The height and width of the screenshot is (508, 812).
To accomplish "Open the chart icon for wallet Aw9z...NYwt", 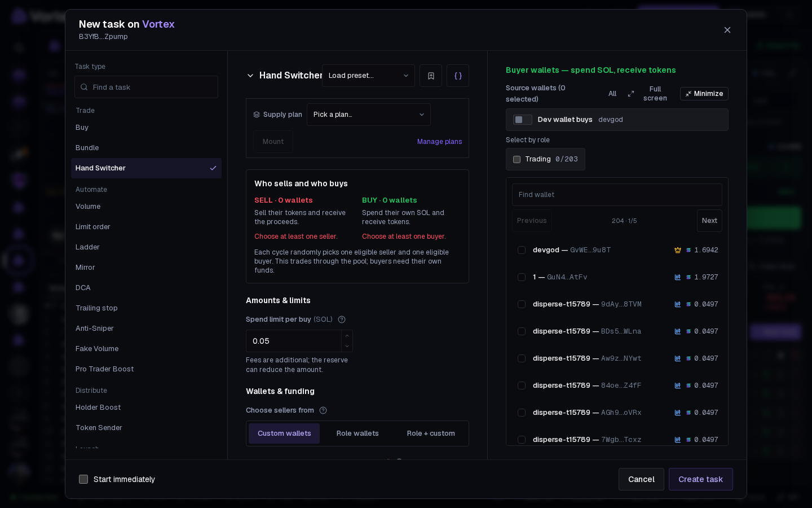I will click(x=678, y=358).
